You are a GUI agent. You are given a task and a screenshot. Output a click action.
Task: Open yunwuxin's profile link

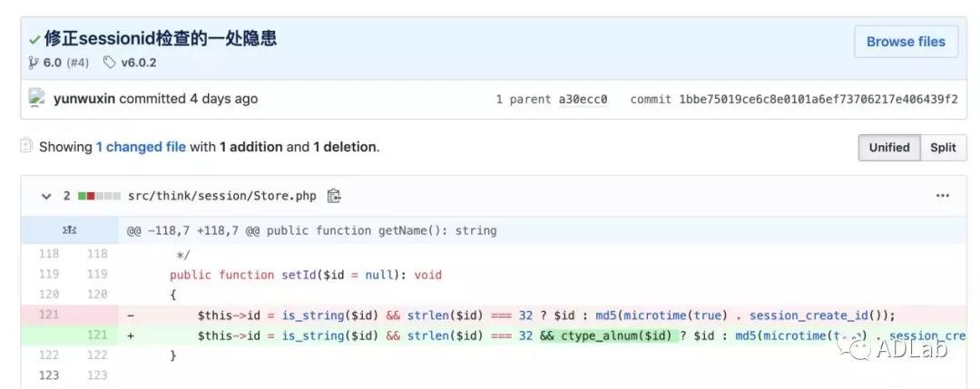(84, 99)
